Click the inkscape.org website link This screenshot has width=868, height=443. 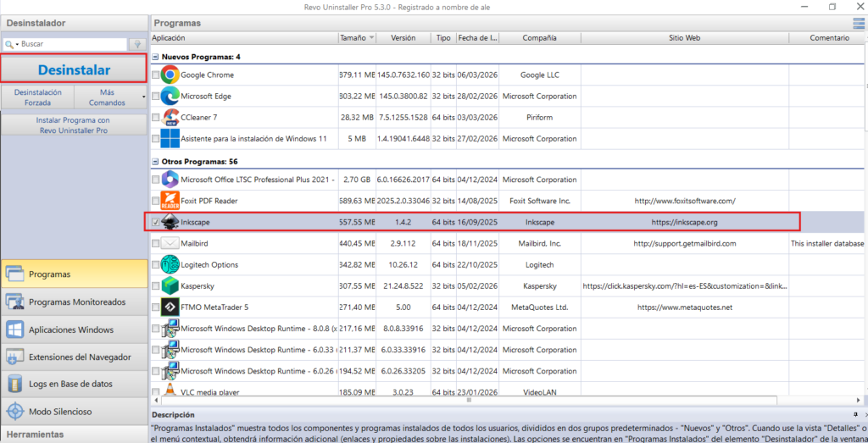click(685, 222)
